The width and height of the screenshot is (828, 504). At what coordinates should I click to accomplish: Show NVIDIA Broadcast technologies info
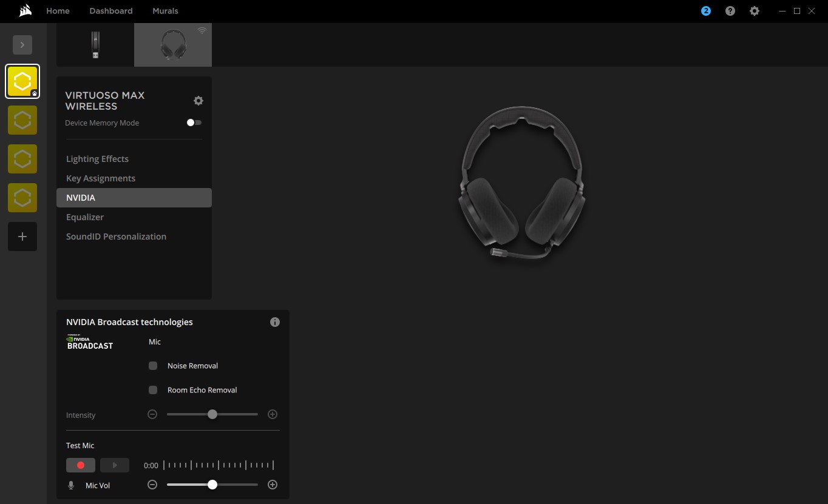[x=275, y=322]
